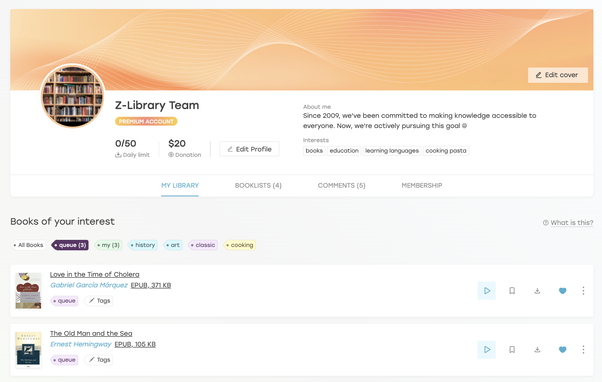Toggle the favorite heart on The Old Man and the Sea
The height and width of the screenshot is (382, 602).
coord(562,349)
